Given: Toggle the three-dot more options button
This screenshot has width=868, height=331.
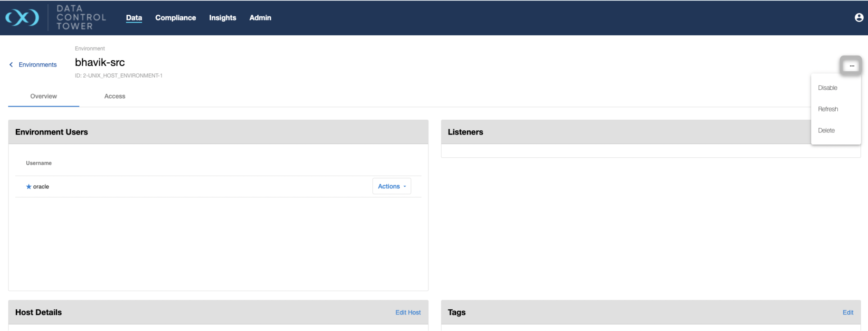Looking at the screenshot, I should [851, 66].
